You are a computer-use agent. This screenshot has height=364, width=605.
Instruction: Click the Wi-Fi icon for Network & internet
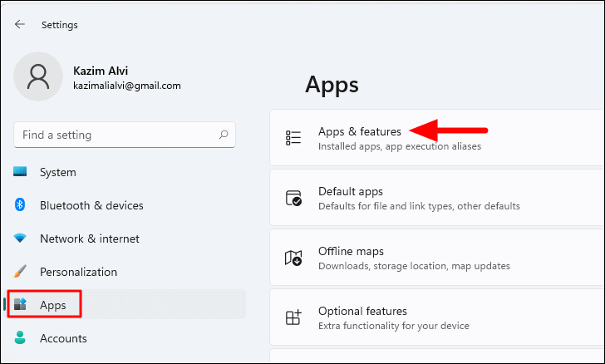pos(20,239)
